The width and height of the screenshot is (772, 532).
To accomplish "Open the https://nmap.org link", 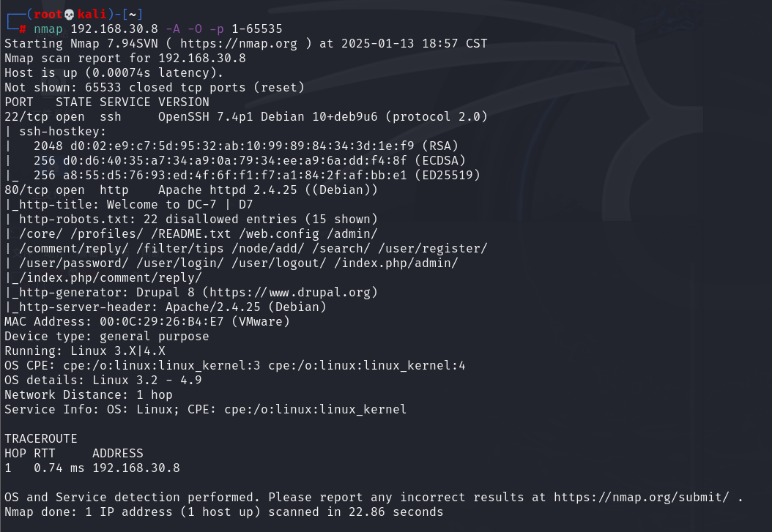I will pyautogui.click(x=239, y=44).
